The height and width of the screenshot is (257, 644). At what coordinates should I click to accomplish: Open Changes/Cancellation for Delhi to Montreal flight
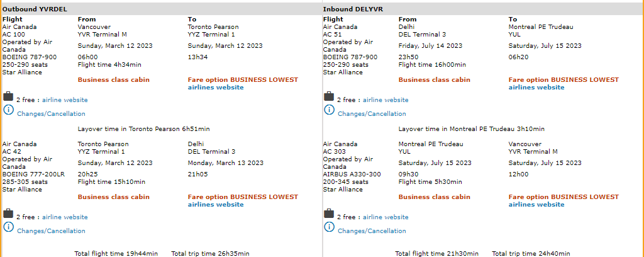pos(372,114)
